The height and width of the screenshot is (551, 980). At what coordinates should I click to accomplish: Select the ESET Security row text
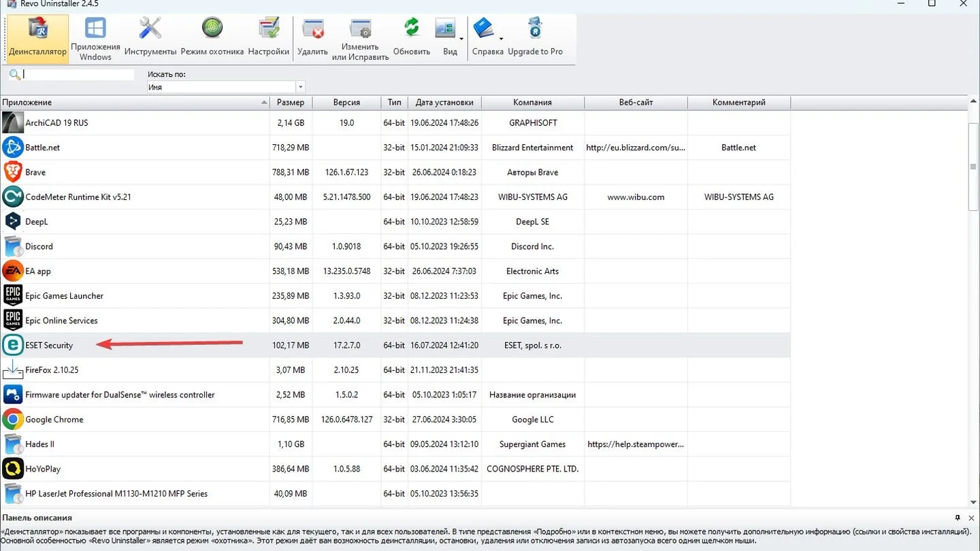point(49,346)
